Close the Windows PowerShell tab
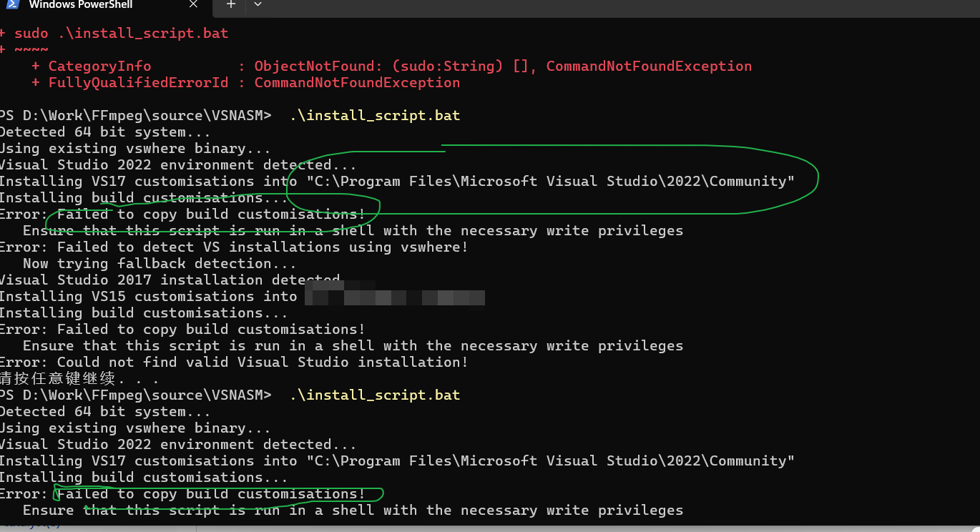This screenshot has width=980, height=532. 194,4
